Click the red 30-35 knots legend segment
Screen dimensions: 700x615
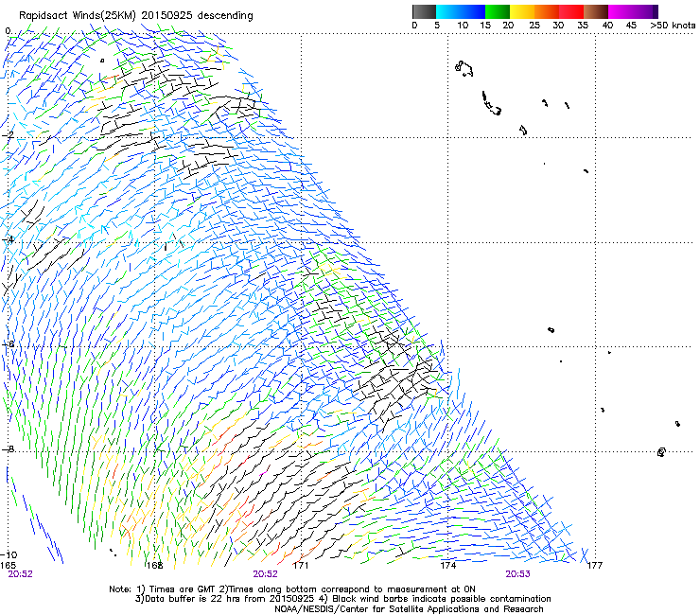point(571,11)
